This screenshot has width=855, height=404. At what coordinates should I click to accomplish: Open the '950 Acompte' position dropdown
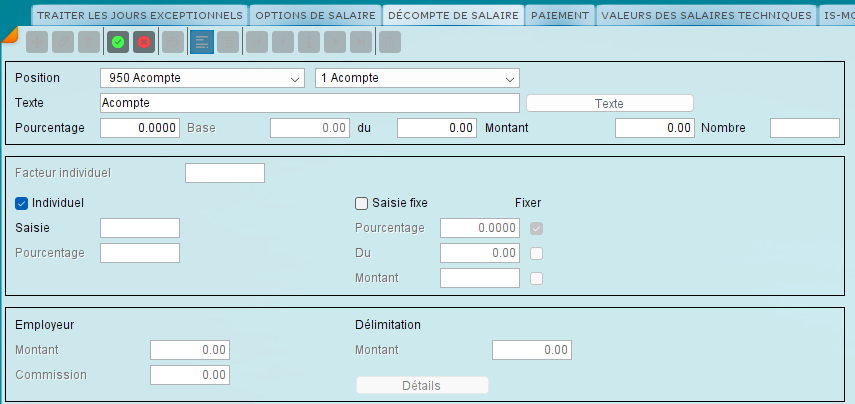tap(202, 79)
